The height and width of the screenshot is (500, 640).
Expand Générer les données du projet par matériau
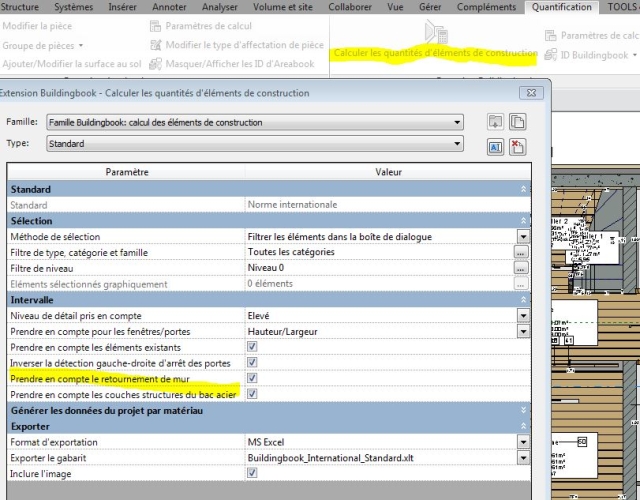523,411
